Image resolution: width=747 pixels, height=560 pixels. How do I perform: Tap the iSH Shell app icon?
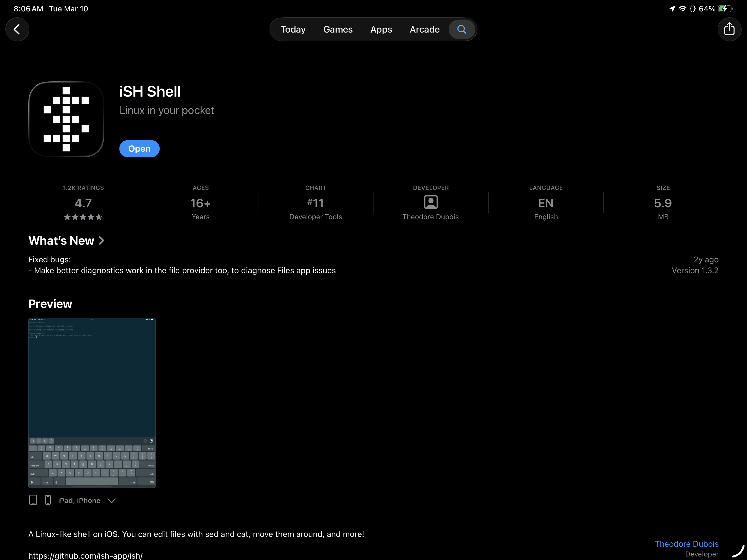tap(66, 119)
